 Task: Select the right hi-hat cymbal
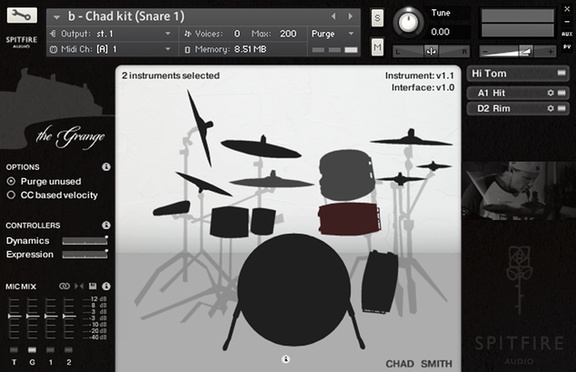pos(400,179)
